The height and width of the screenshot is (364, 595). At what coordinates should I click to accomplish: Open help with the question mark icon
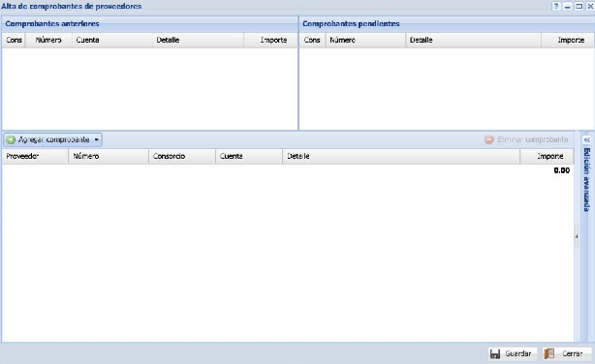[556, 7]
